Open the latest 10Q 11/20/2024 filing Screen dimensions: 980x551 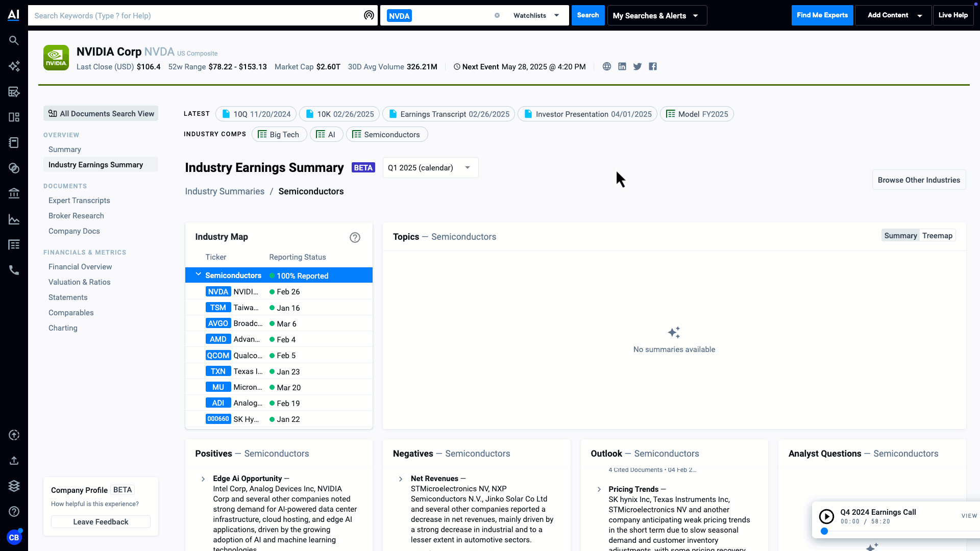coord(256,114)
